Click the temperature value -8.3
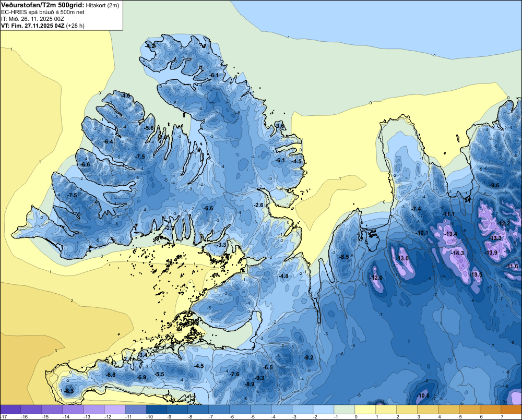522x420 pixels. tap(69, 391)
